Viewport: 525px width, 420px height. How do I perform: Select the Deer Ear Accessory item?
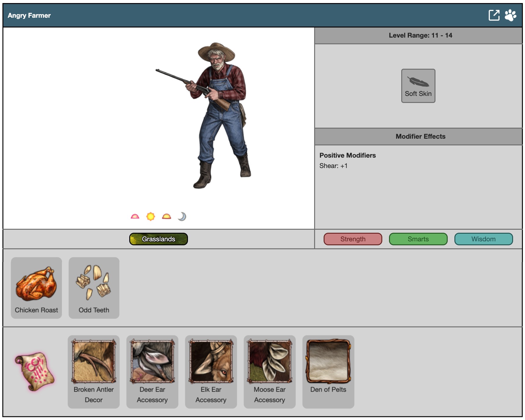click(x=152, y=371)
